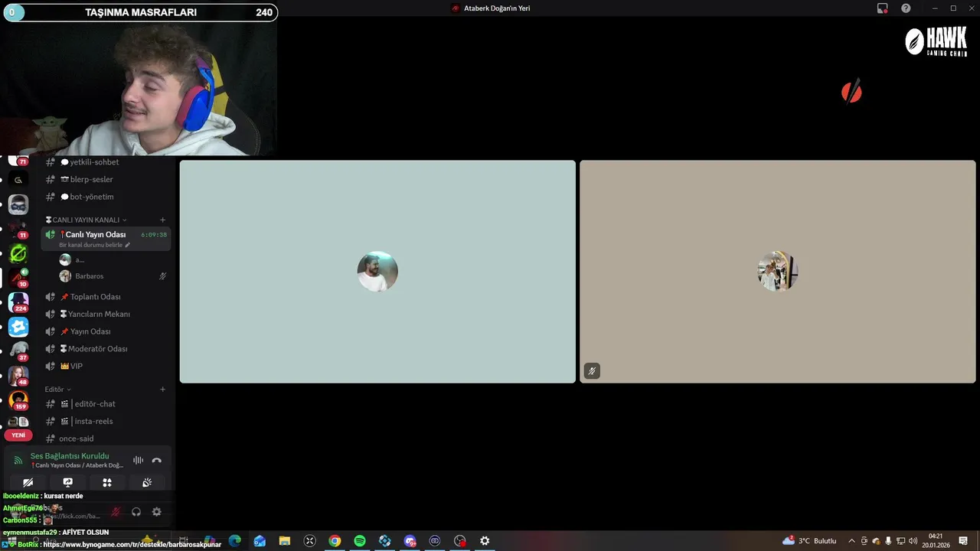Screen dimensions: 980x551
Task: Open masked face server icon
Action: pos(18,204)
